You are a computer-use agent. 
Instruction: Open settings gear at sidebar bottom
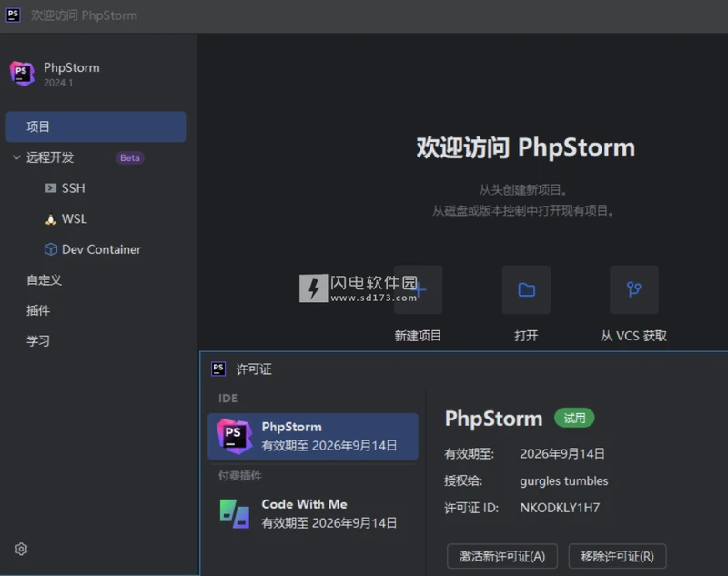click(21, 549)
